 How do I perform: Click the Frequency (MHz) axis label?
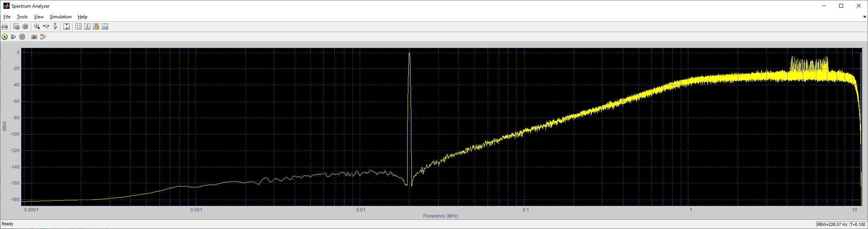point(441,216)
